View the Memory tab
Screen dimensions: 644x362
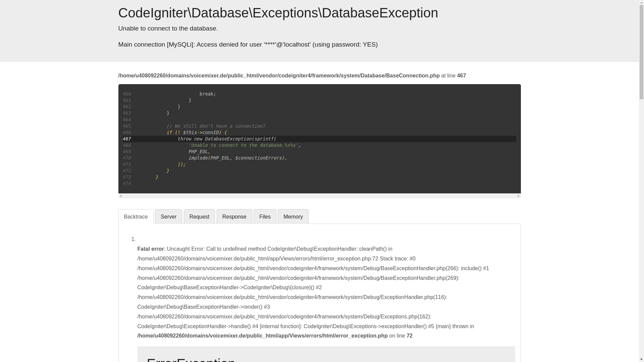(x=293, y=217)
